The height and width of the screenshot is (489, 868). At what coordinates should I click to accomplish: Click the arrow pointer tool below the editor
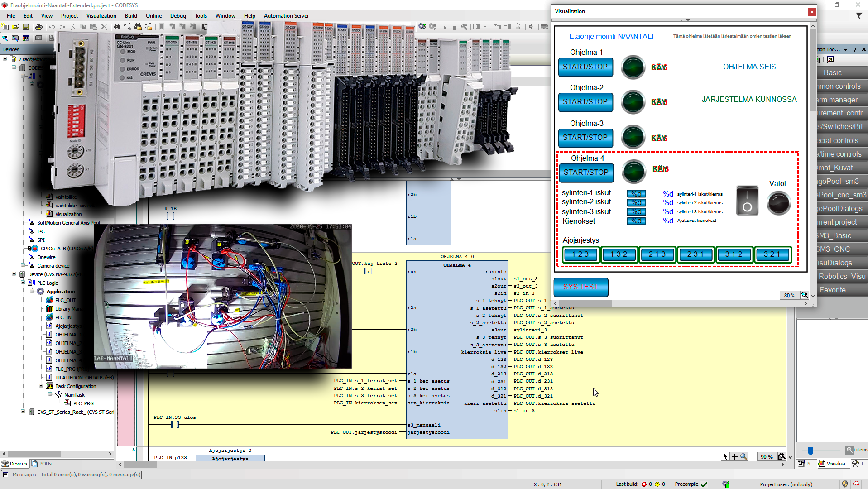pos(725,456)
